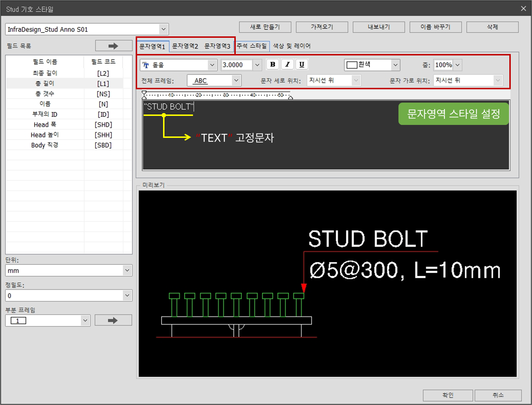Click the [SBD] field code cell
The width and height of the screenshot is (532, 405).
[103, 145]
